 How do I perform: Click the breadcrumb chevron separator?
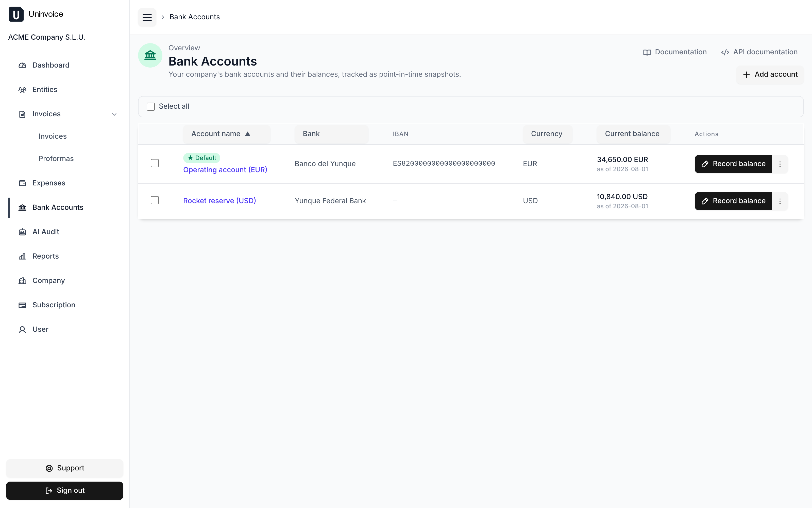coord(163,17)
